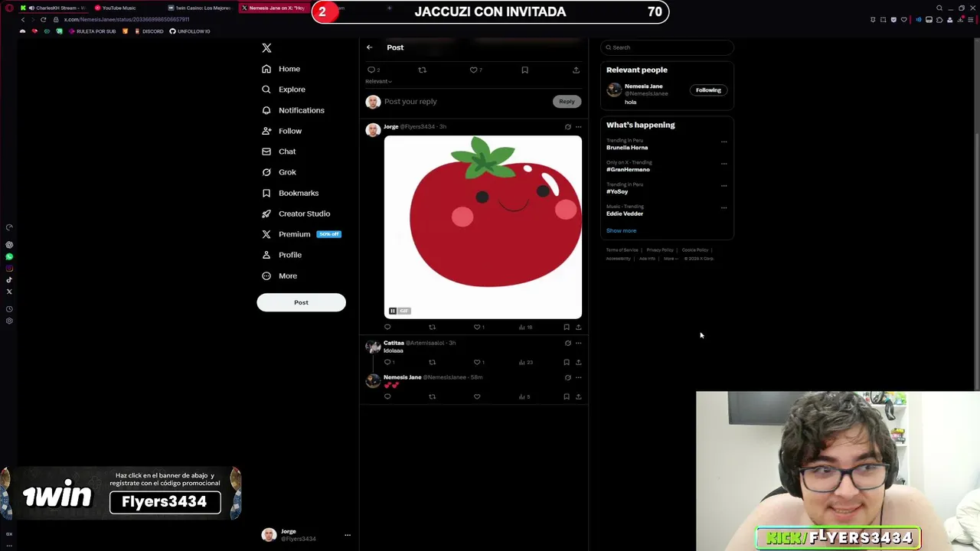Like Catitaa's comment
This screenshot has width=980, height=551.
(479, 362)
